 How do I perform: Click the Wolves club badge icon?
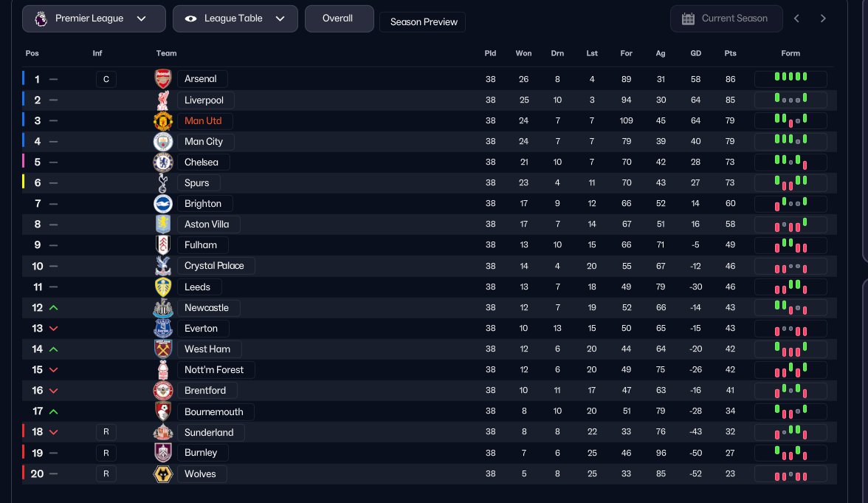[162, 473]
